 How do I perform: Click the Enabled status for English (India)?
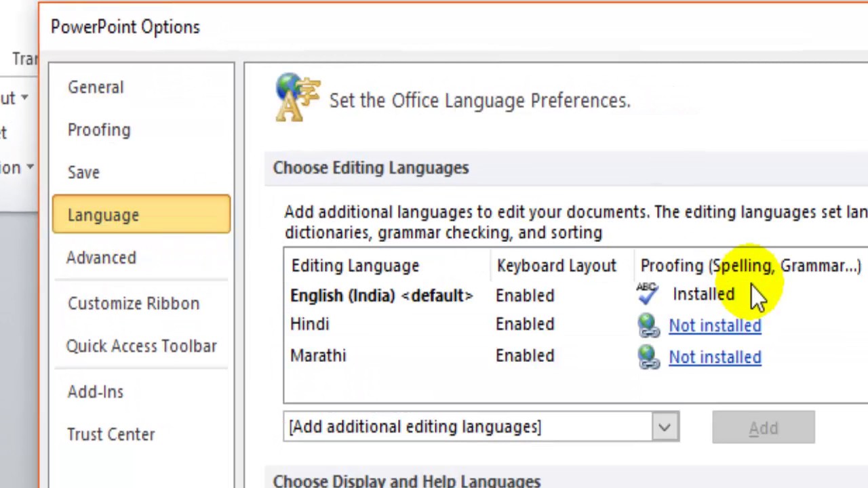tap(525, 296)
